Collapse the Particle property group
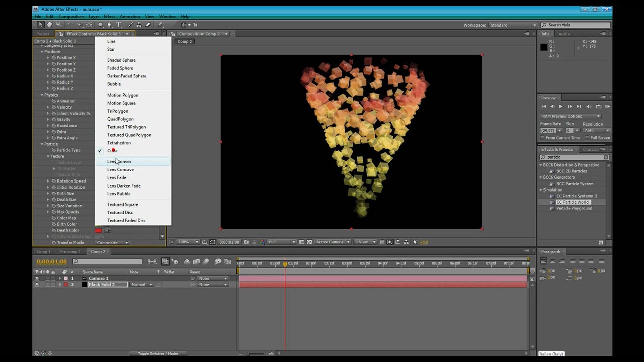Image resolution: width=644 pixels, height=362 pixels. tap(42, 144)
